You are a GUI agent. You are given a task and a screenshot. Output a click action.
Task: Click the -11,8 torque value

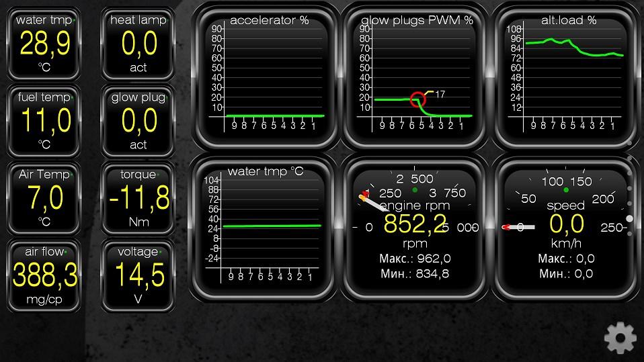pyautogui.click(x=139, y=198)
